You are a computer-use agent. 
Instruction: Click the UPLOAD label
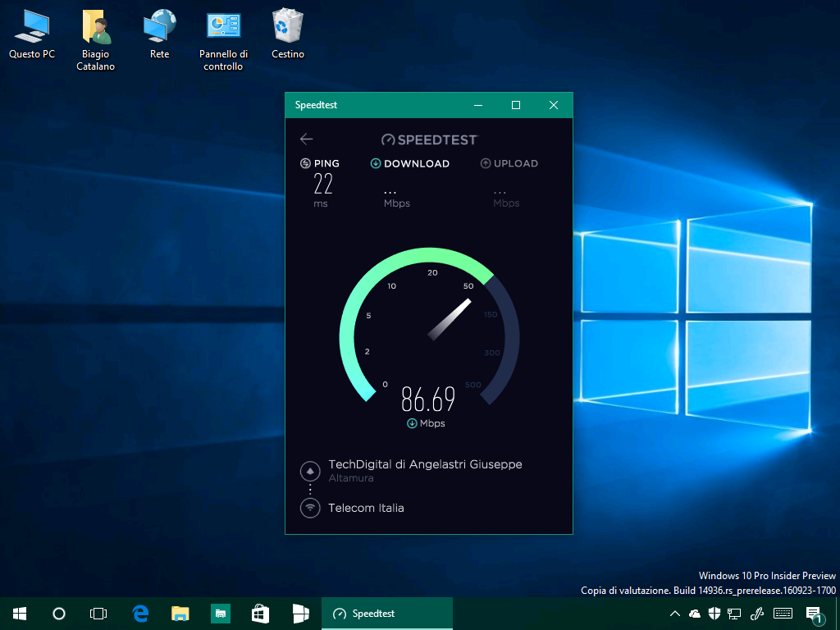coord(516,163)
